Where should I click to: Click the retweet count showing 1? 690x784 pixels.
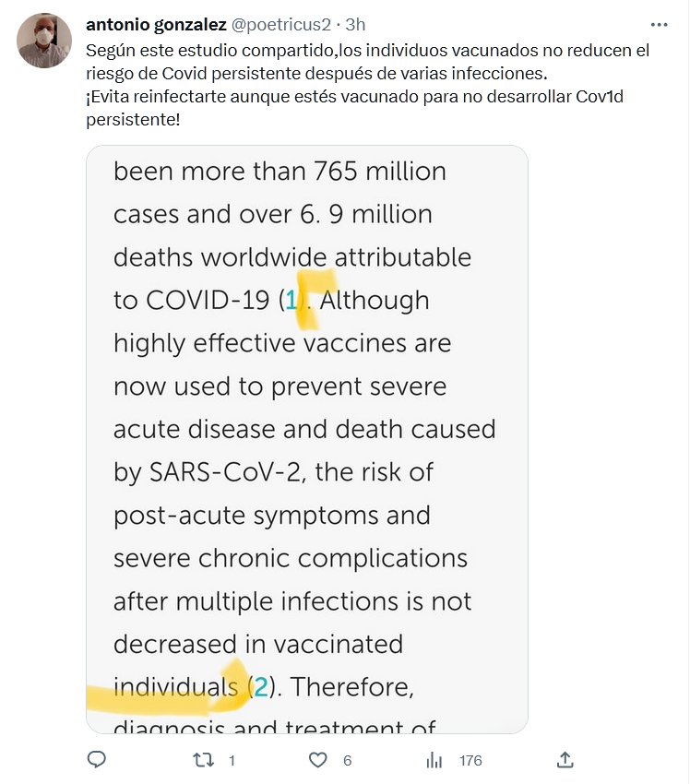pos(232,761)
